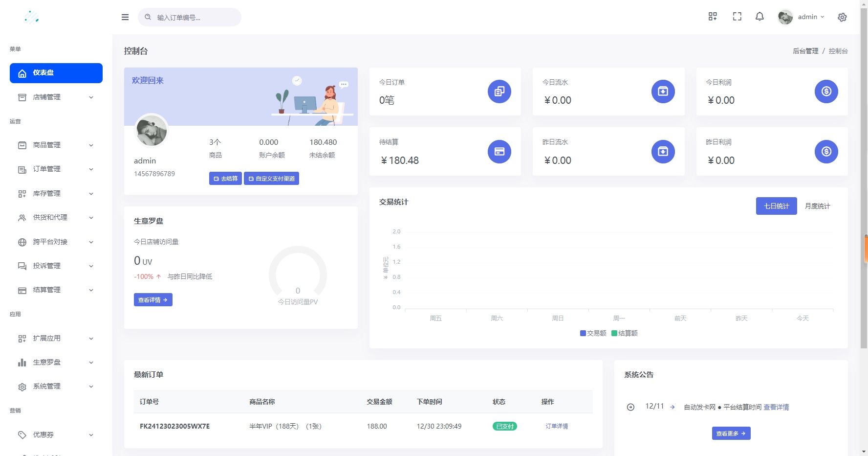Click the order number FK24123023005WX7E
The height and width of the screenshot is (456, 868).
pyautogui.click(x=175, y=426)
